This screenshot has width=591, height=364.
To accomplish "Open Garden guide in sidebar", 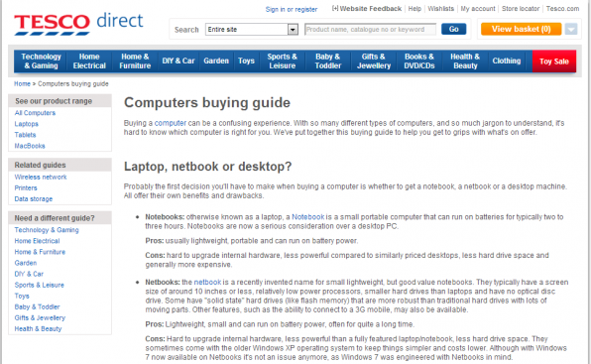I will click(x=26, y=263).
